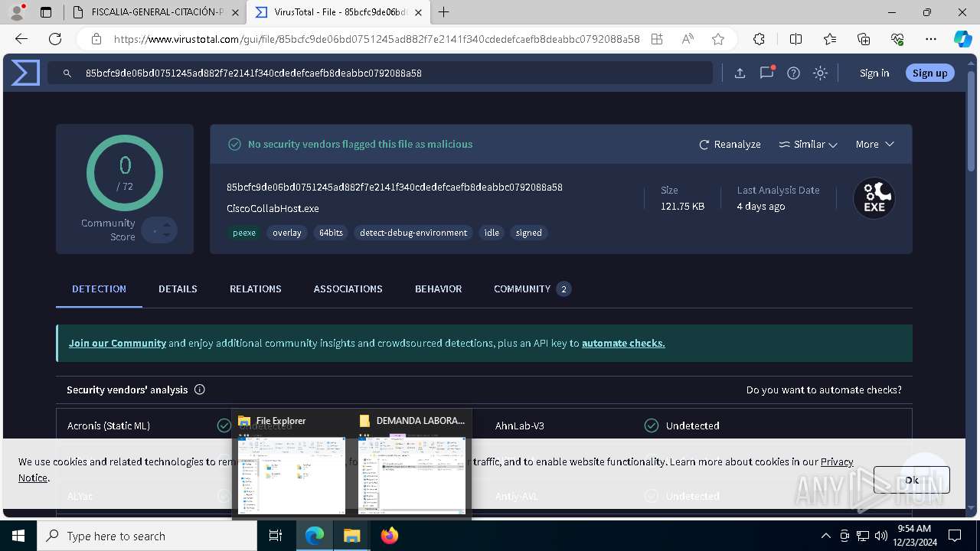Open the Copilot icon
This screenshot has height=551, width=980.
tap(962, 39)
